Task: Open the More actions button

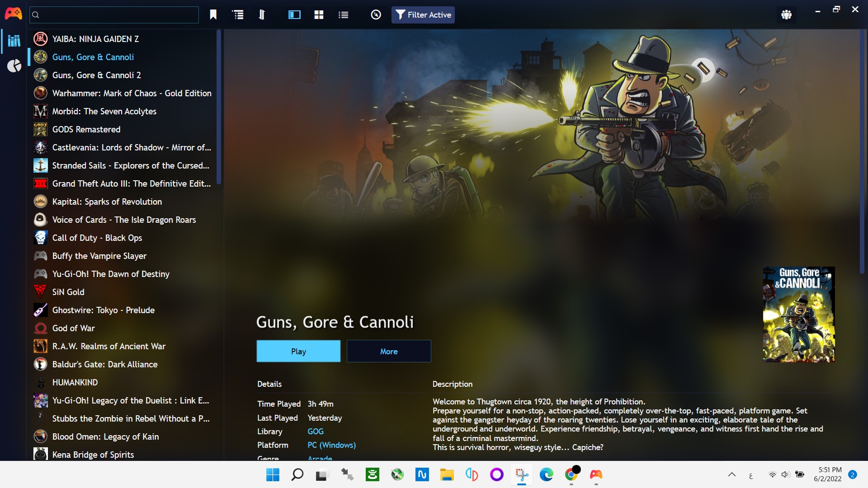Action: 389,351
